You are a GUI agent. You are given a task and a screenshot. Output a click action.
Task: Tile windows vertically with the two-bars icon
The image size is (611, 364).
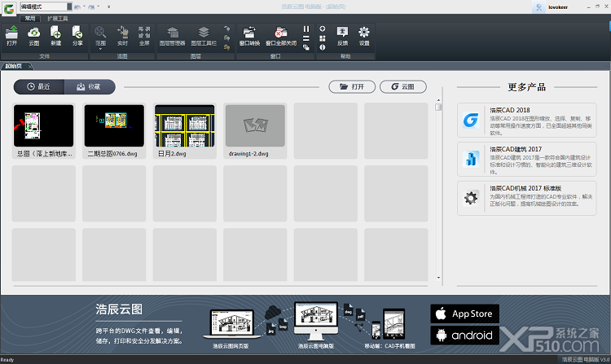tap(306, 29)
